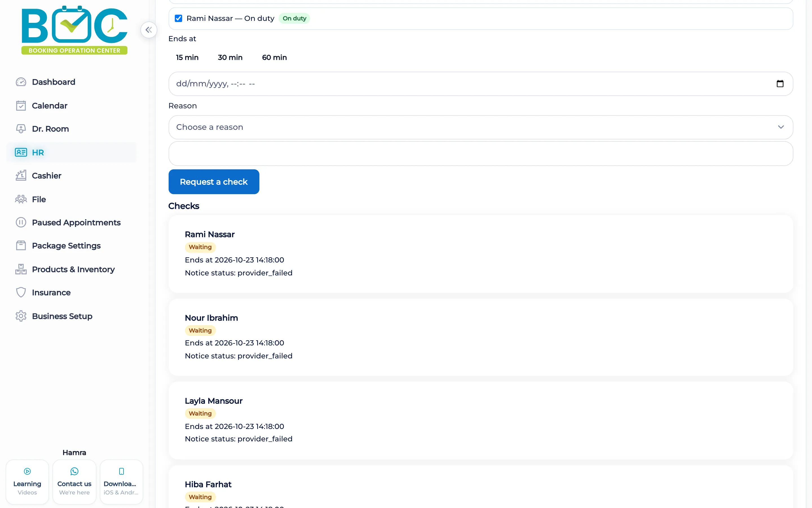Click the Paused Appointments pause icon
This screenshot has height=508, width=812.
(21, 222)
